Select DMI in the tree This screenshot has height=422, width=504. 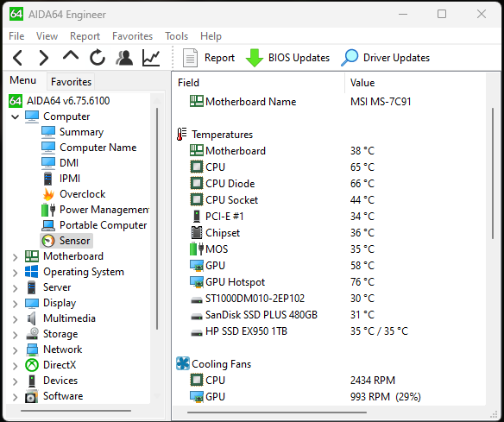69,163
